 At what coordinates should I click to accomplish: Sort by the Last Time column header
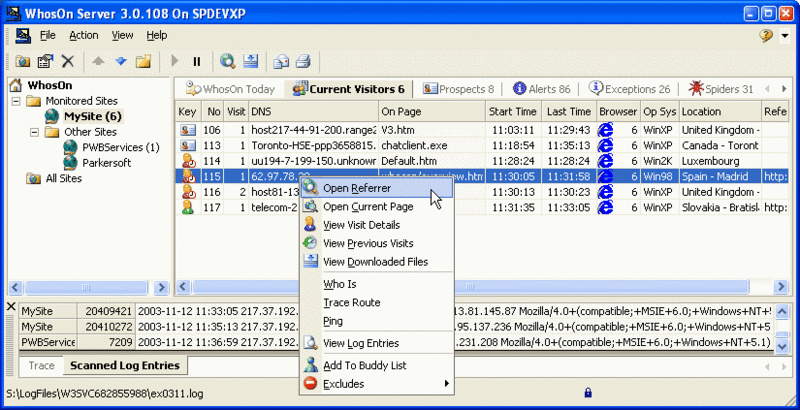pyautogui.click(x=569, y=112)
